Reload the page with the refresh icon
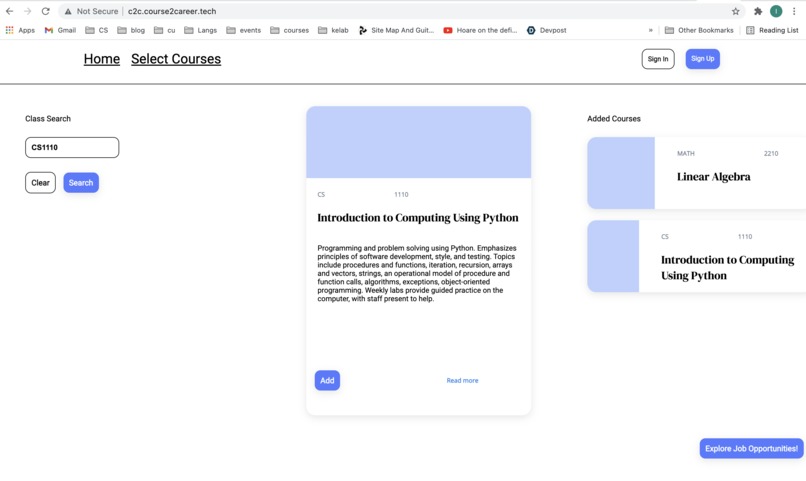This screenshot has width=806, height=481. pos(46,11)
